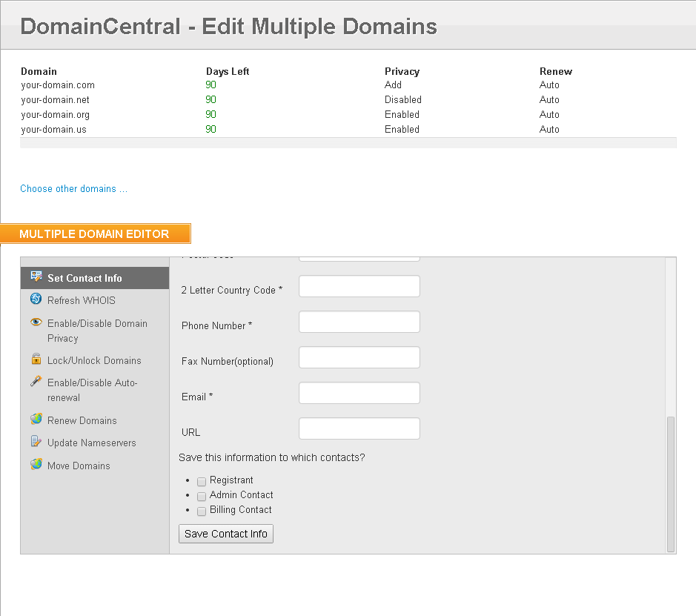Click the Domain column header
Viewport: 696px width, 616px height.
(39, 71)
